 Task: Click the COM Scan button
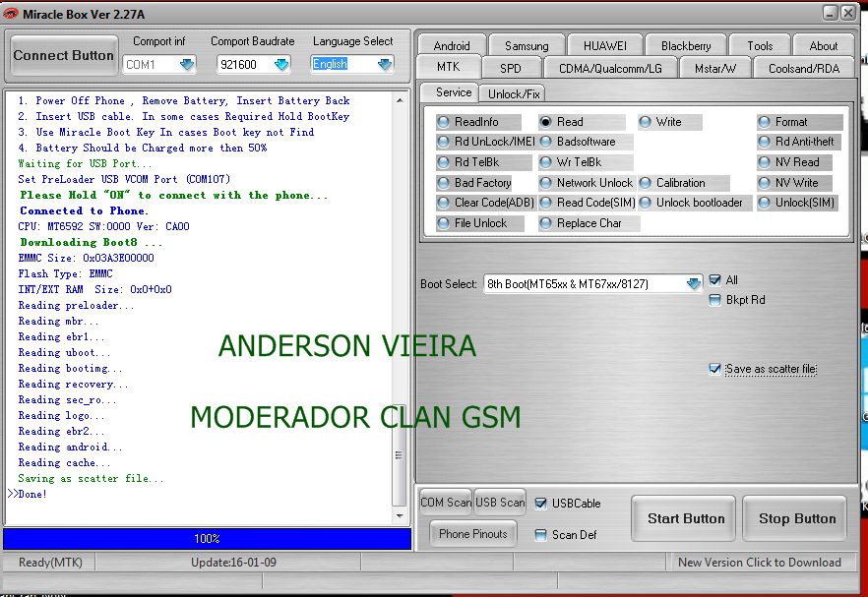coord(446,503)
